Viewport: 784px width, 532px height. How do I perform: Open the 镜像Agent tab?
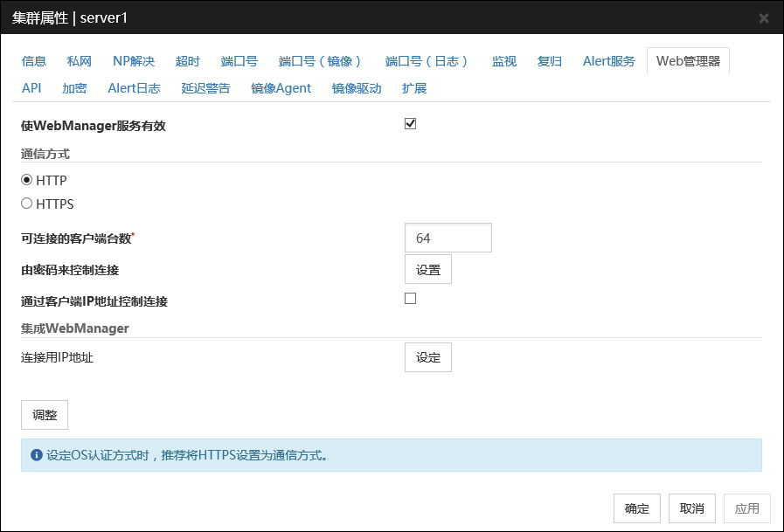click(281, 88)
